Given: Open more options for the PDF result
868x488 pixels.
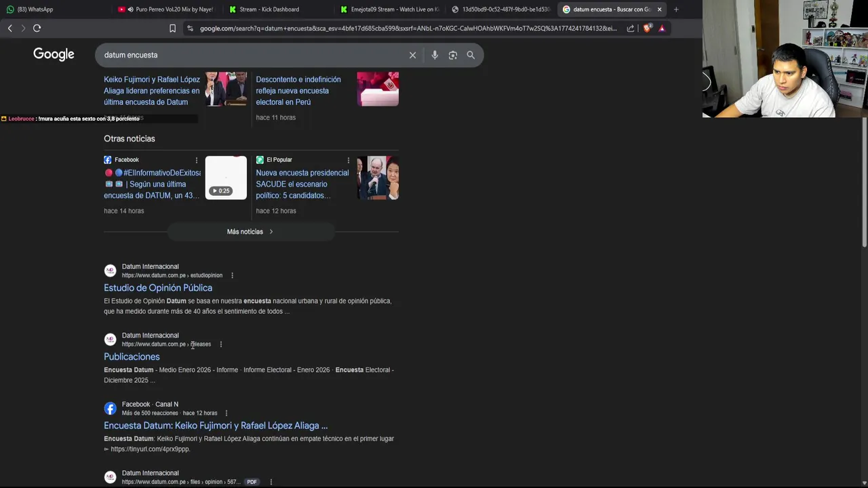Looking at the screenshot, I should coord(271,482).
